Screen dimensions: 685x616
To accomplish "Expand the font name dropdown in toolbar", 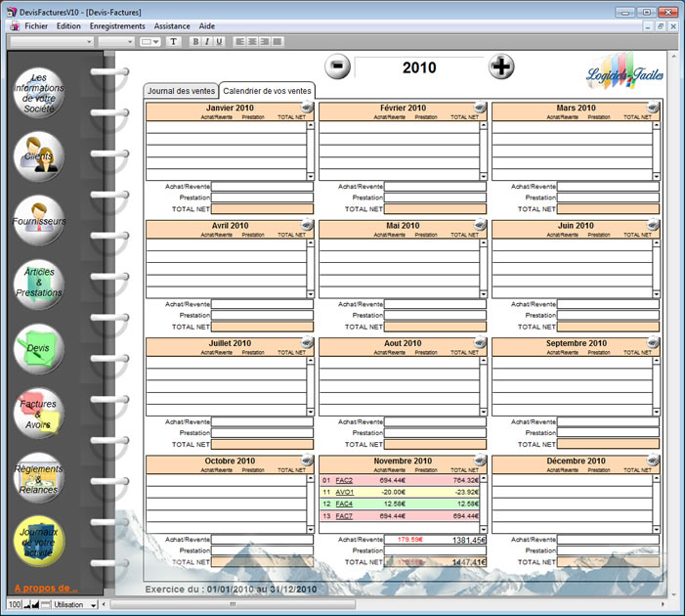I will tap(89, 42).
